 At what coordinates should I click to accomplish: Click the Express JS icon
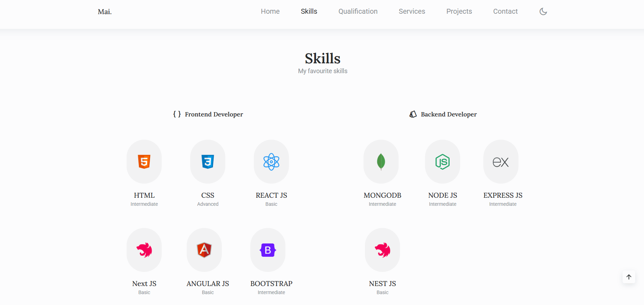[x=501, y=162]
